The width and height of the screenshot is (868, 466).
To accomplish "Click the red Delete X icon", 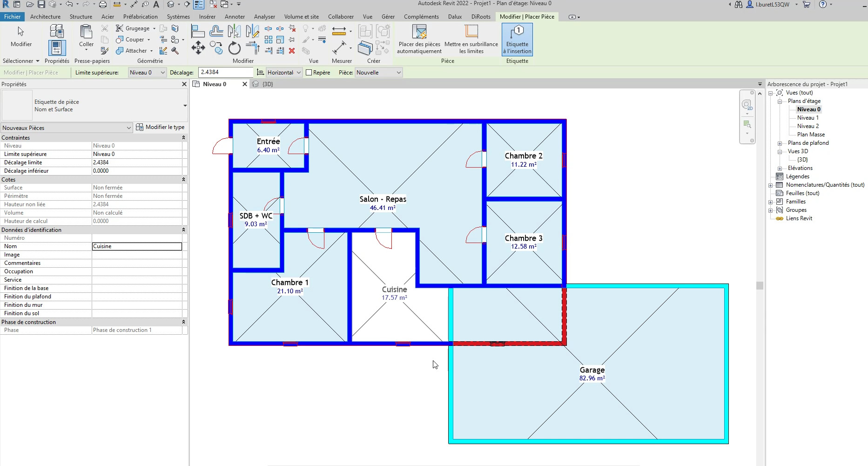I will pyautogui.click(x=292, y=51).
